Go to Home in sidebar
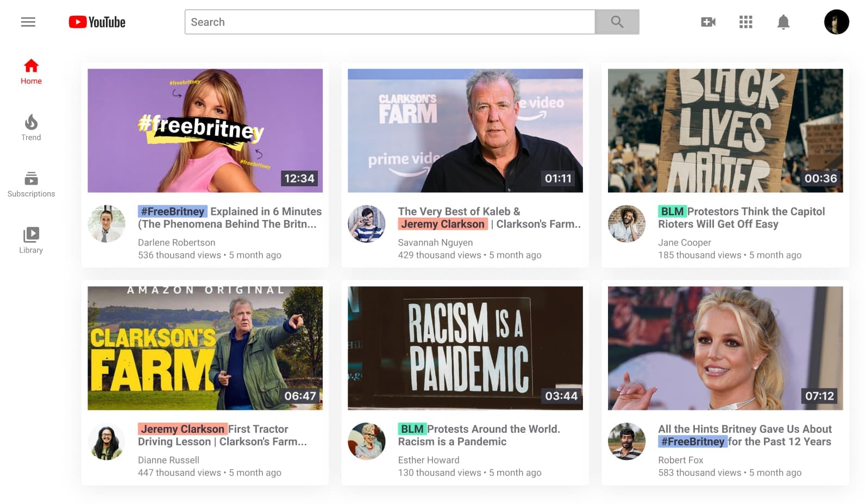 click(x=31, y=72)
